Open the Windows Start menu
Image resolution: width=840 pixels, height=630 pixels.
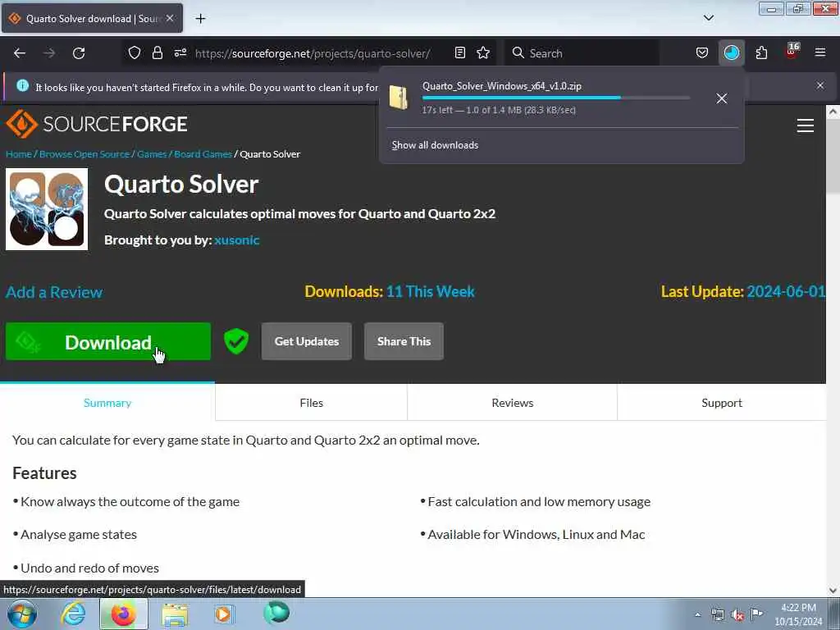pyautogui.click(x=22, y=614)
